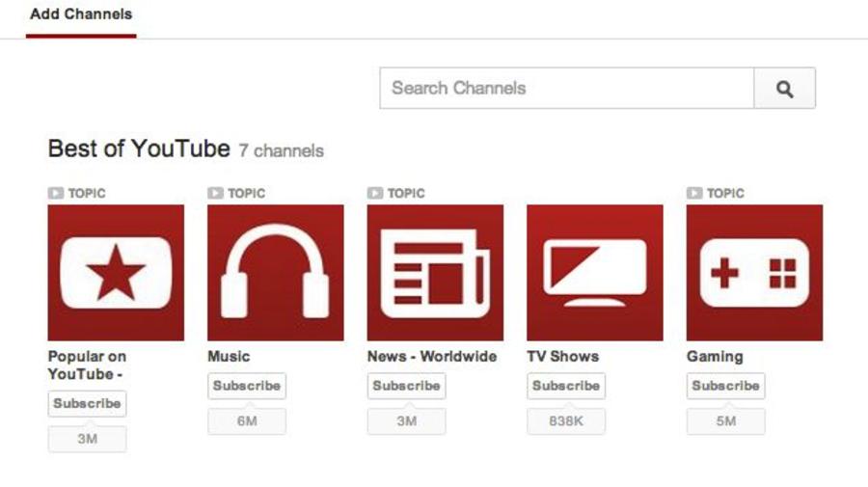
Task: Click the 5M subscriber count under Gaming
Action: pyautogui.click(x=725, y=421)
